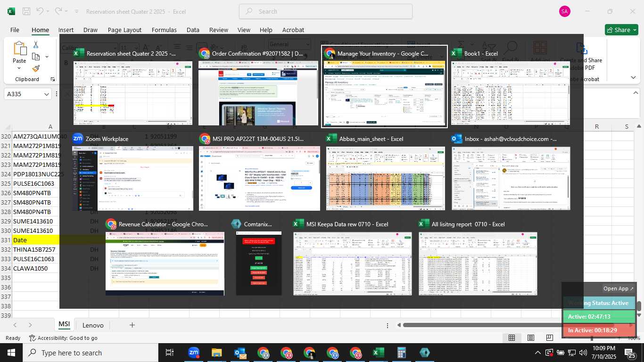Switch to Page Break Preview icon
The height and width of the screenshot is (362, 644).
(550, 338)
